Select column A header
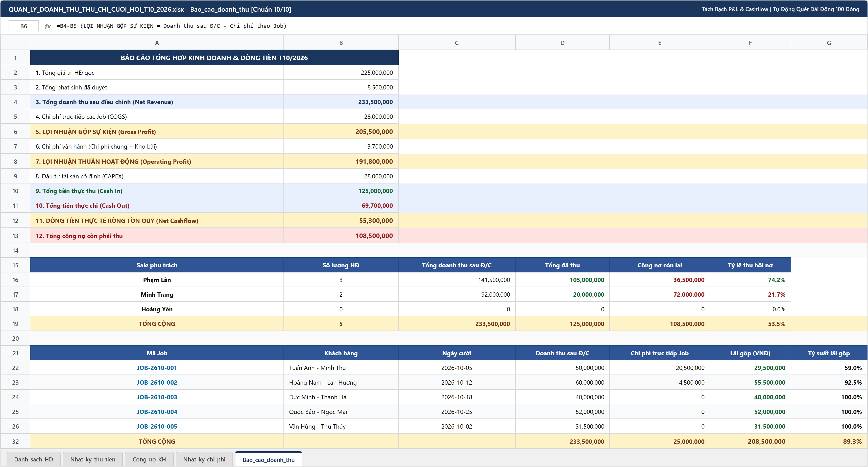 pos(157,43)
